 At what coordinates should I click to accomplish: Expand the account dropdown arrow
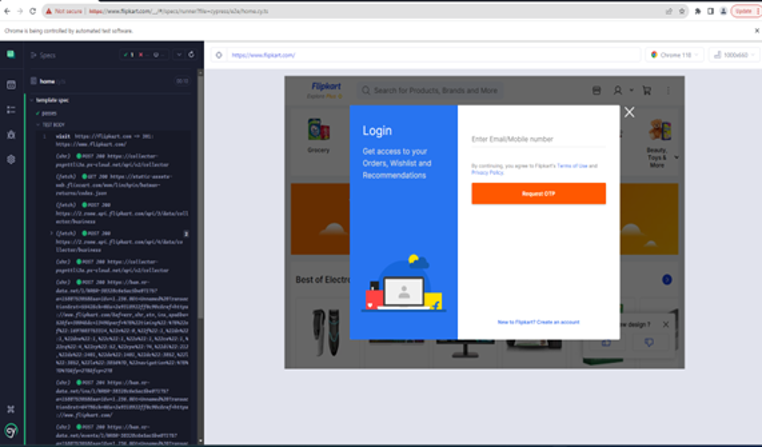[631, 90]
